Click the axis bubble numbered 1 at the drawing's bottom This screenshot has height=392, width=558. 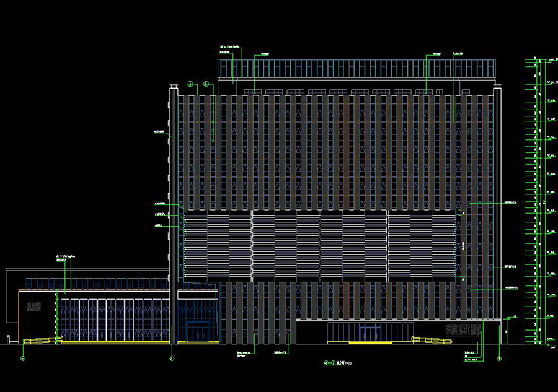[499, 359]
